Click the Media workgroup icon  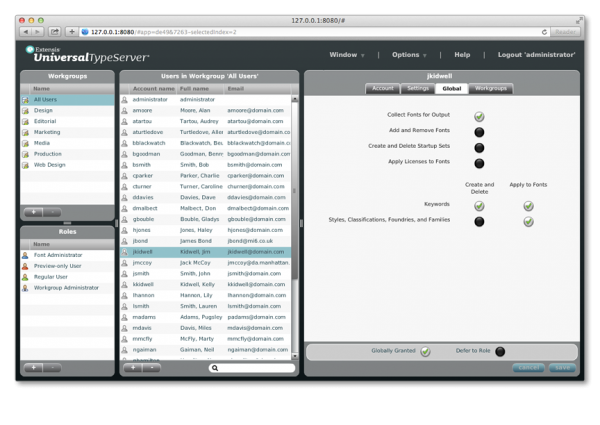[x=26, y=143]
